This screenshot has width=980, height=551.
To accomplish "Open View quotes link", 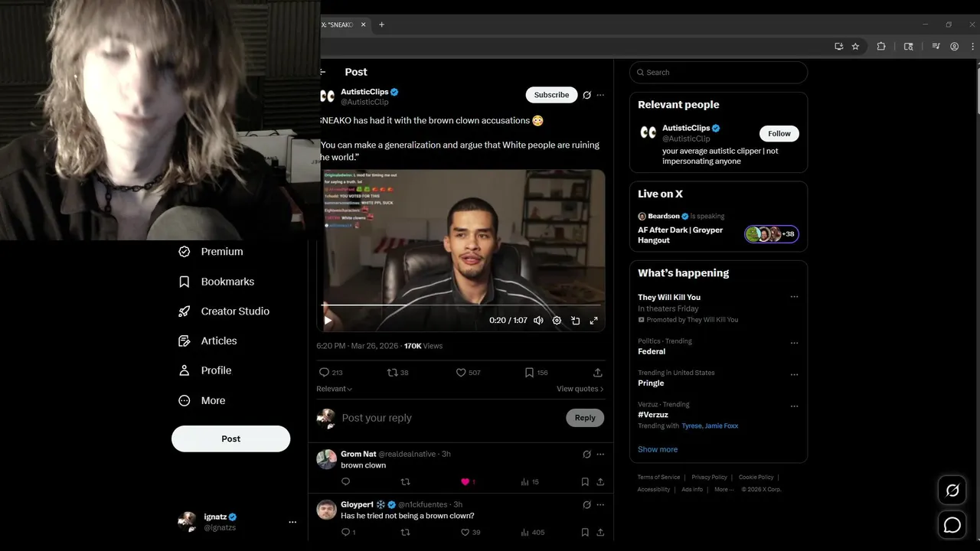I will pos(580,389).
